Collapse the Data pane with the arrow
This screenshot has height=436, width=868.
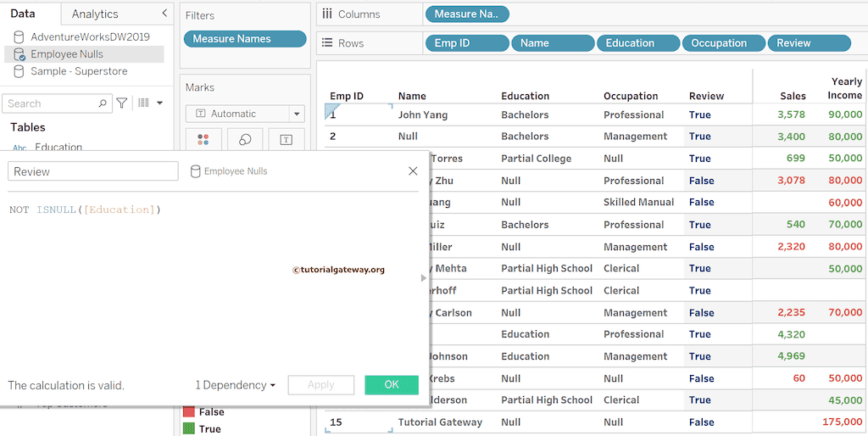coord(164,14)
